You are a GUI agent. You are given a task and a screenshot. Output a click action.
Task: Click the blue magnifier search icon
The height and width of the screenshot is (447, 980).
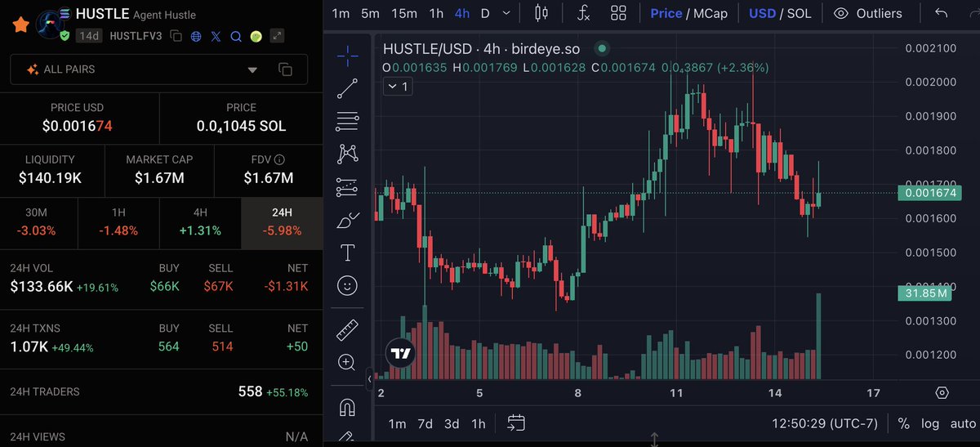pyautogui.click(x=235, y=36)
